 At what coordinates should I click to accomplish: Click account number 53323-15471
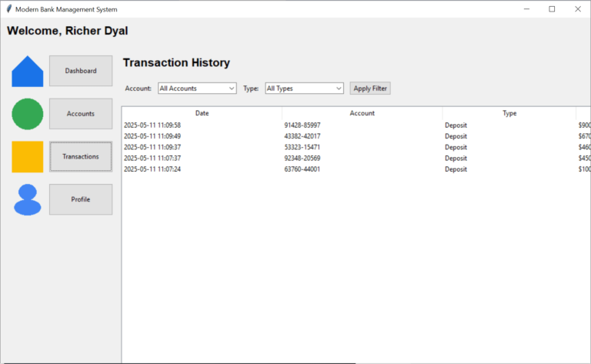tap(302, 147)
